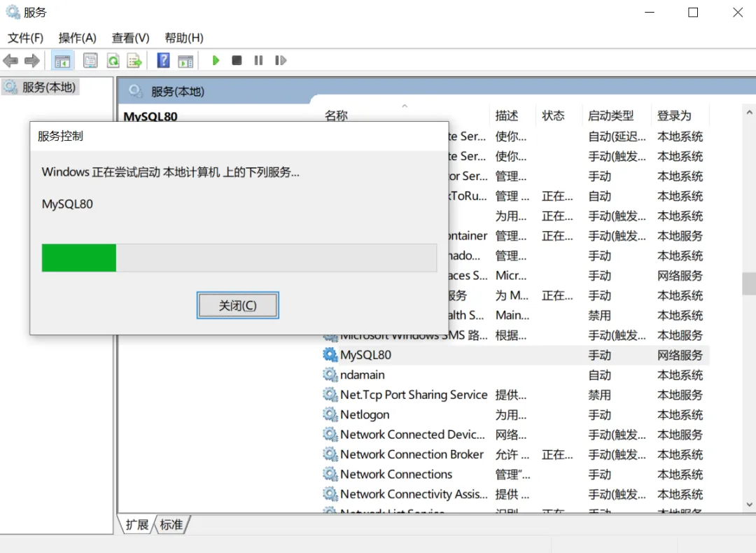
Task: Click Main... description cell
Action: 512,315
